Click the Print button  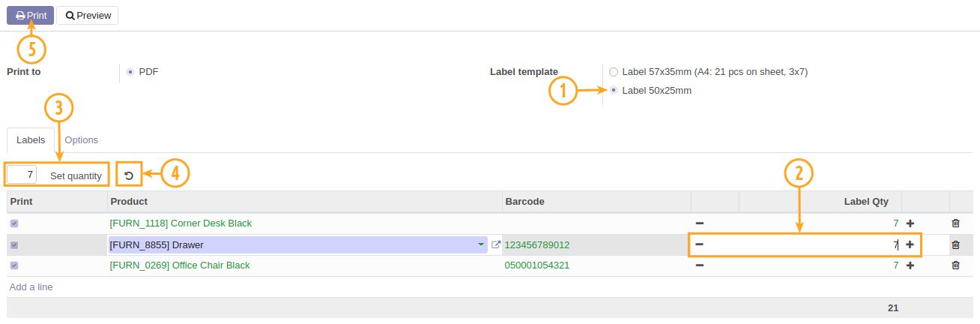[x=31, y=15]
